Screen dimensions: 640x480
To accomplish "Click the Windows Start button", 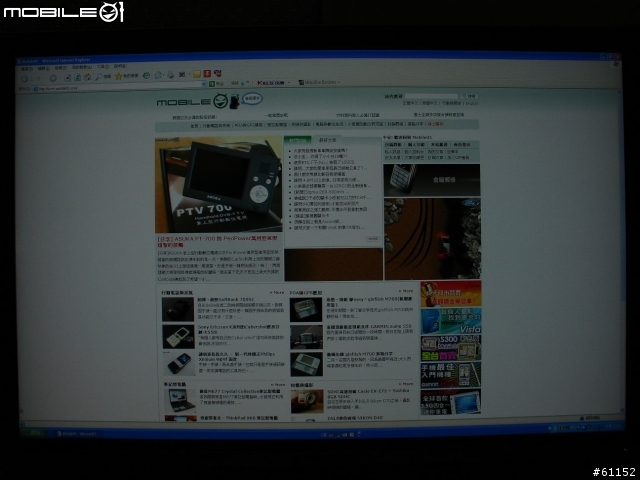I will [x=34, y=433].
